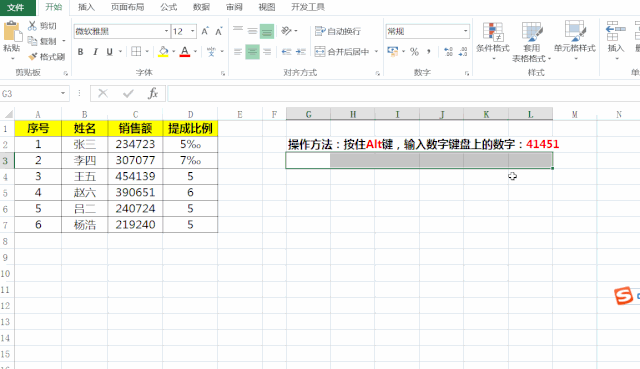Open the font color dropdown arrow

196,51
